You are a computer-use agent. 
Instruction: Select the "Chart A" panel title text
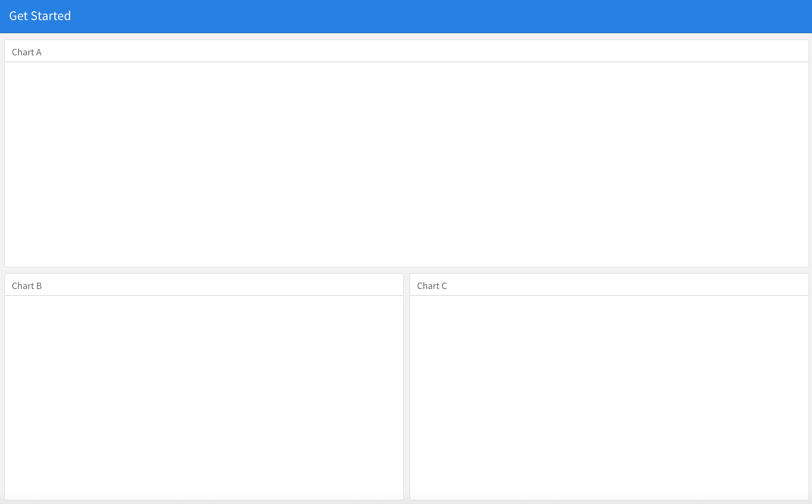point(27,52)
